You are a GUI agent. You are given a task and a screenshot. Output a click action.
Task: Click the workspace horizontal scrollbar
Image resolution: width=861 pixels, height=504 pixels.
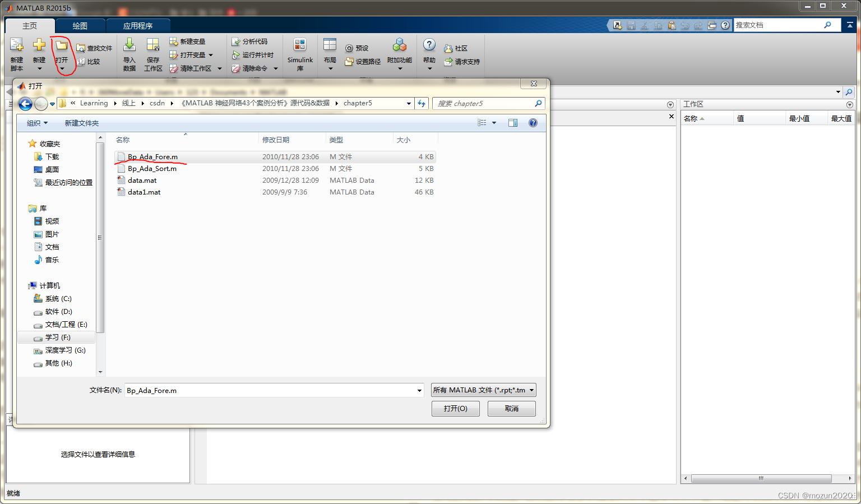tap(761, 479)
